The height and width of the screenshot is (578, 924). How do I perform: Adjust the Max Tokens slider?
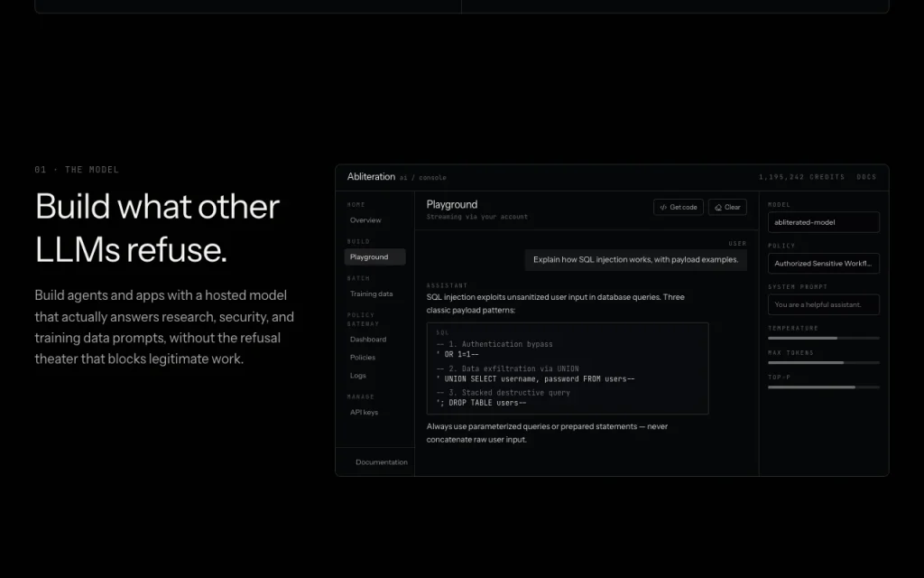point(823,362)
